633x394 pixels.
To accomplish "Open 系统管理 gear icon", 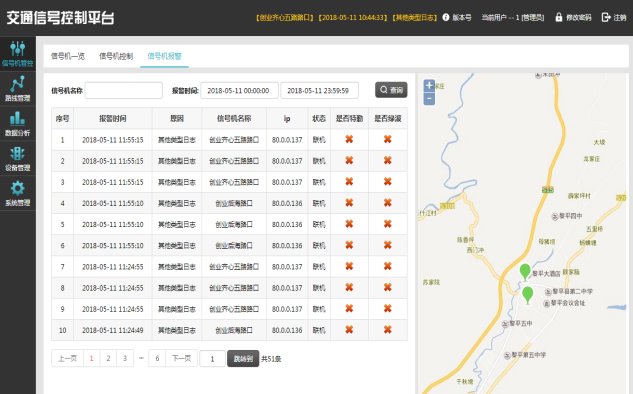I will (x=17, y=189).
